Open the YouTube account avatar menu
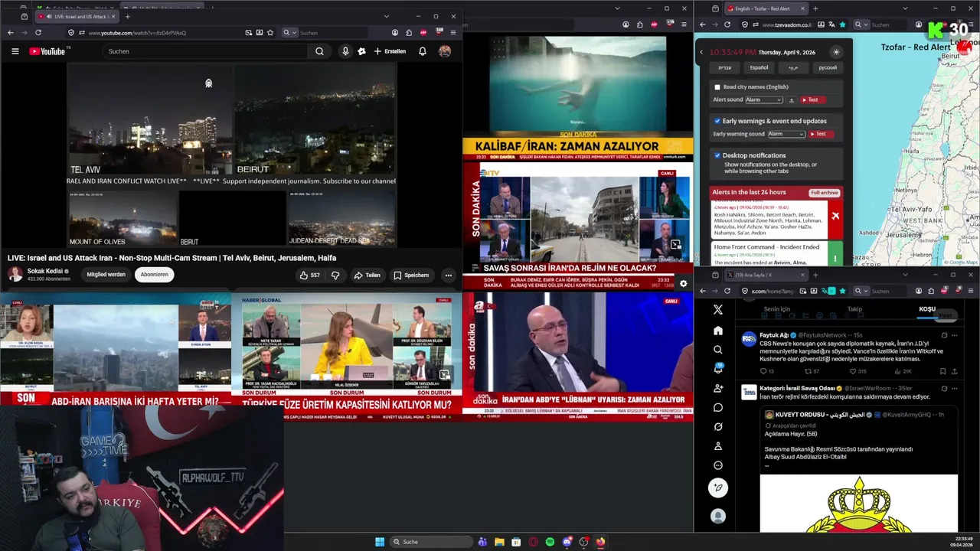Screen dimensions: 980x551 click(x=445, y=51)
